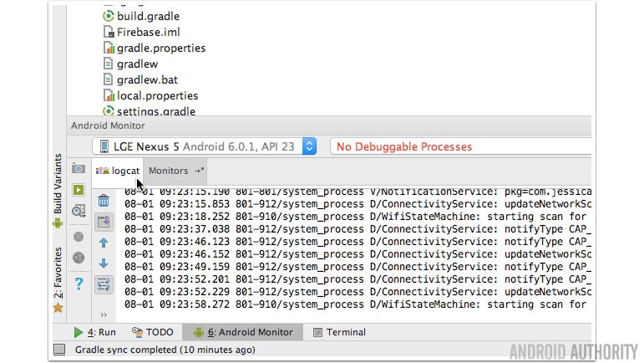Click Gradle sync completed status message
Image resolution: width=644 pixels, height=363 pixels.
click(x=165, y=350)
